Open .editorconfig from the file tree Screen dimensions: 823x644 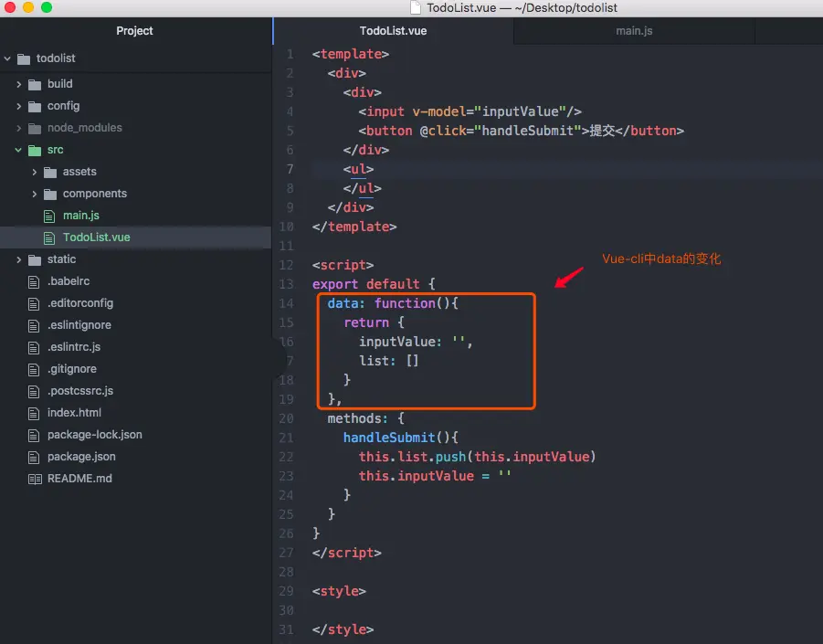(80, 303)
